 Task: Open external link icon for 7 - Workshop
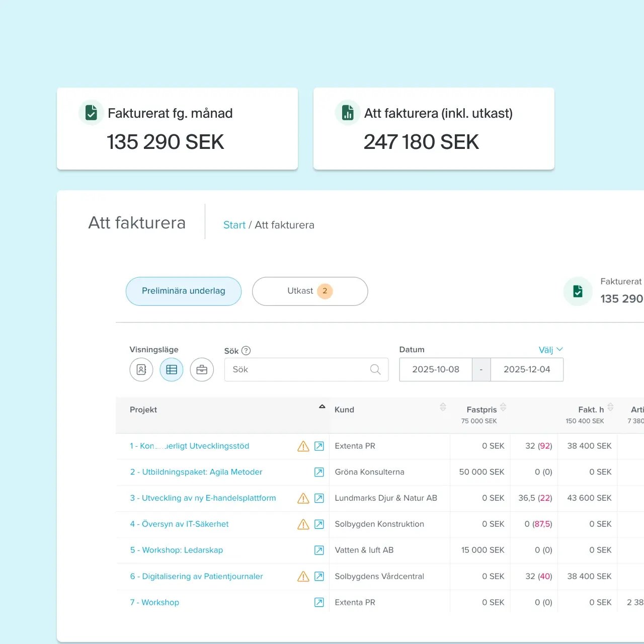click(x=319, y=602)
